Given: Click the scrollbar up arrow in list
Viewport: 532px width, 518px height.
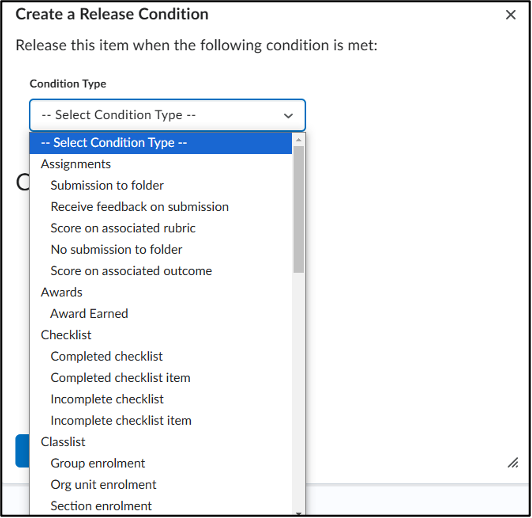Looking at the screenshot, I should click(x=299, y=140).
